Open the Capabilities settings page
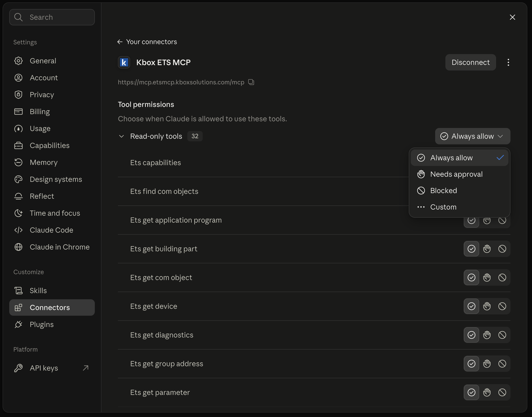Image resolution: width=532 pixels, height=417 pixels. 52,145
